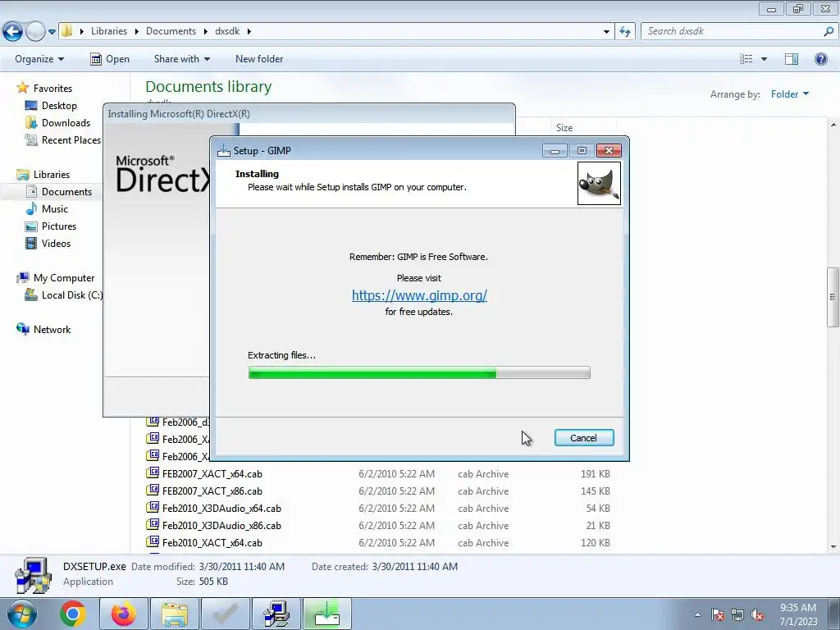Click the GIMP setup title bar icon
The width and height of the screenshot is (840, 630).
coord(223,151)
